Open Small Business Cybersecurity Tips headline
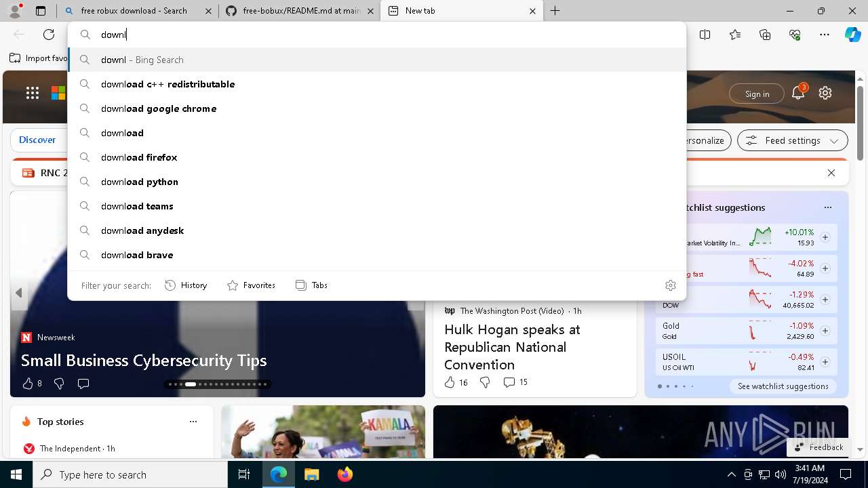This screenshot has width=868, height=488. pos(144,360)
